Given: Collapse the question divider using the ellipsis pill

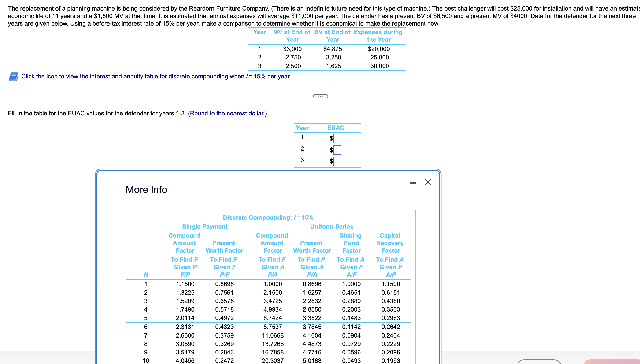Looking at the screenshot, I should [x=320, y=96].
